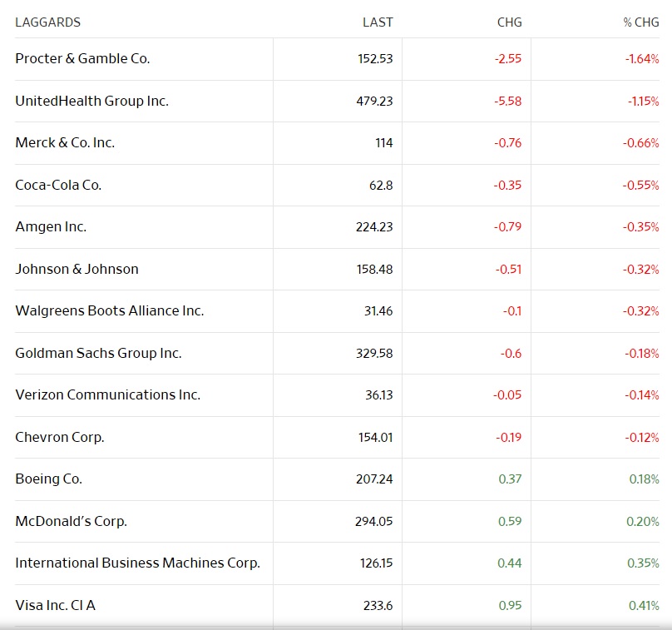Image resolution: width=672 pixels, height=630 pixels.
Task: Open McDonald's Corp. stock entry
Action: tap(72, 522)
